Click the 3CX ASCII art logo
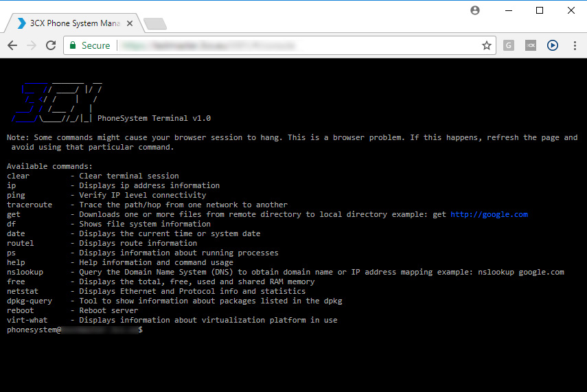Viewport: 587px width, 392px height. pos(56,102)
